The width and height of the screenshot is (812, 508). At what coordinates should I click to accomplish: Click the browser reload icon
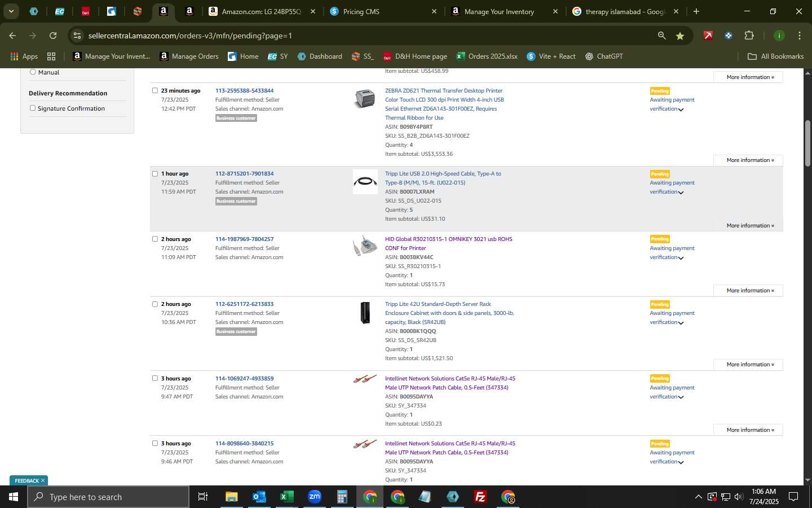coord(53,36)
